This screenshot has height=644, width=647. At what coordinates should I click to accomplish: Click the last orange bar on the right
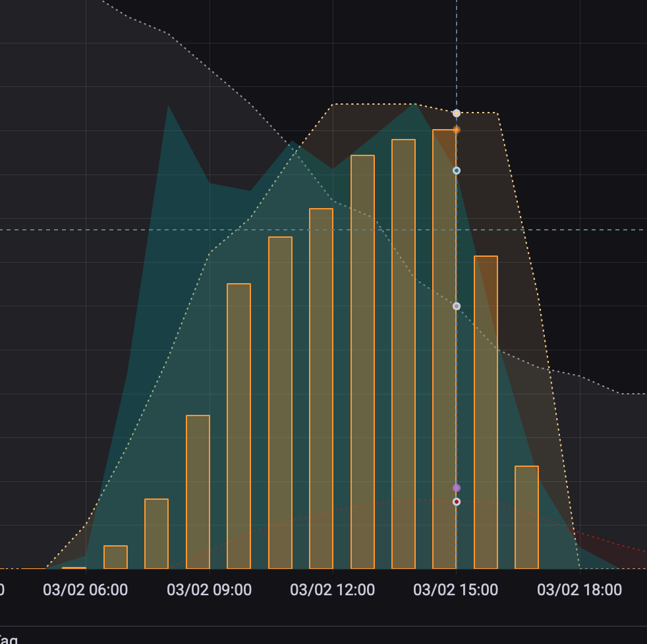click(526, 517)
